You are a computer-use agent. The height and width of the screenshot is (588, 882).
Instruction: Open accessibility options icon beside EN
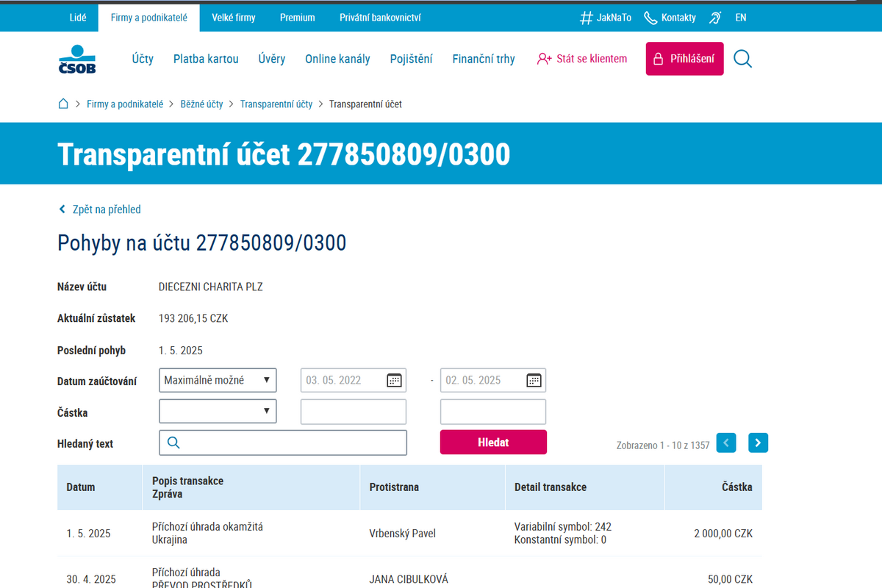(714, 18)
